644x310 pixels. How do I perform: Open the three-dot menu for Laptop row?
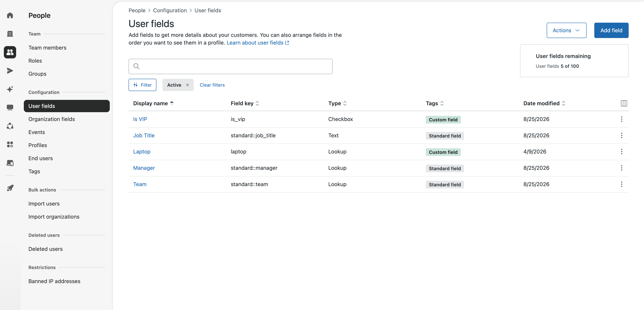click(622, 152)
